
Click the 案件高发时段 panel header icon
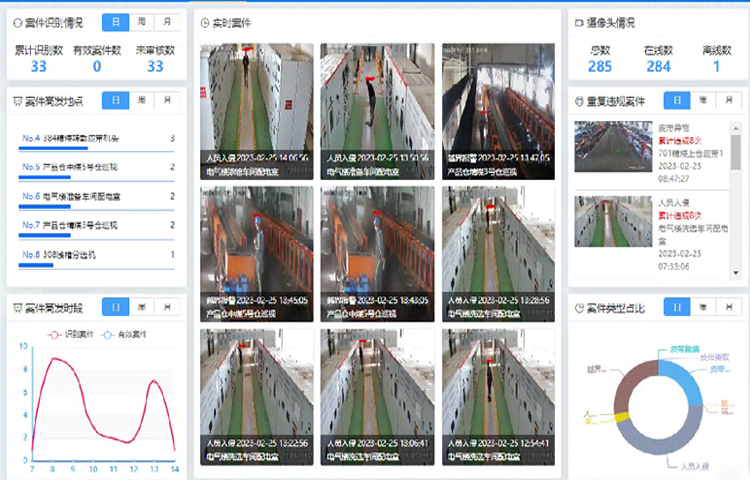pyautogui.click(x=17, y=308)
